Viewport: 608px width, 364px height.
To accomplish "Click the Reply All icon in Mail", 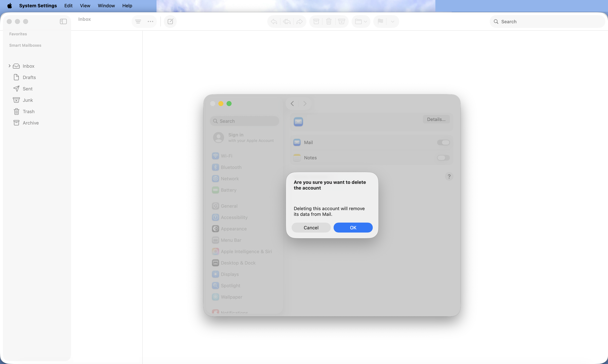I will click(x=287, y=22).
